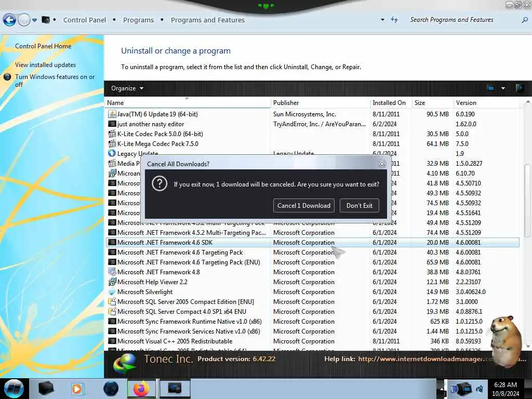The height and width of the screenshot is (399, 532).
Task: Sort list by Installed On column header
Action: coord(391,103)
